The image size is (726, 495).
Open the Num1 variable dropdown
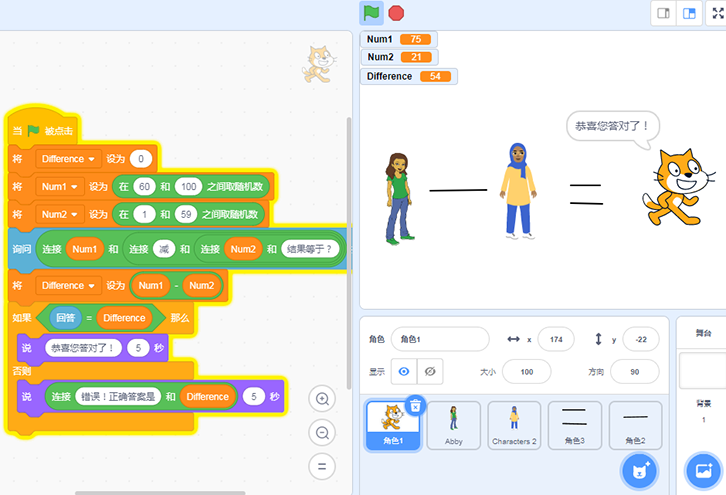(94, 187)
